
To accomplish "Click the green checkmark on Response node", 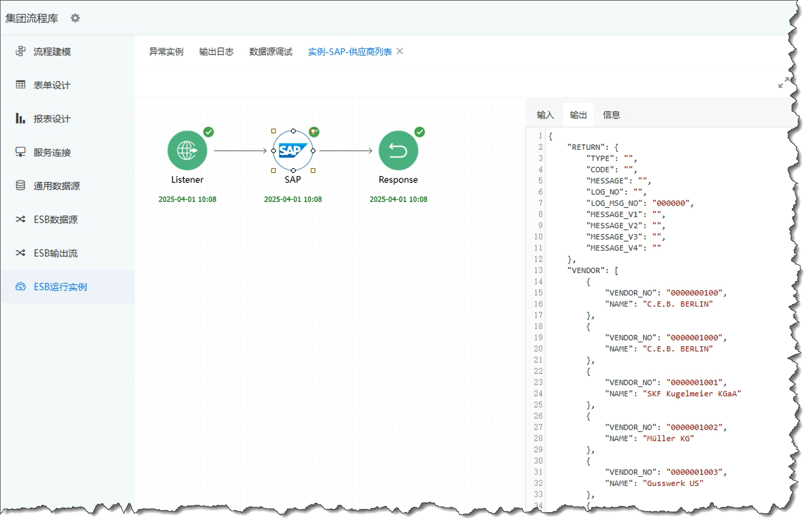I will pyautogui.click(x=420, y=132).
